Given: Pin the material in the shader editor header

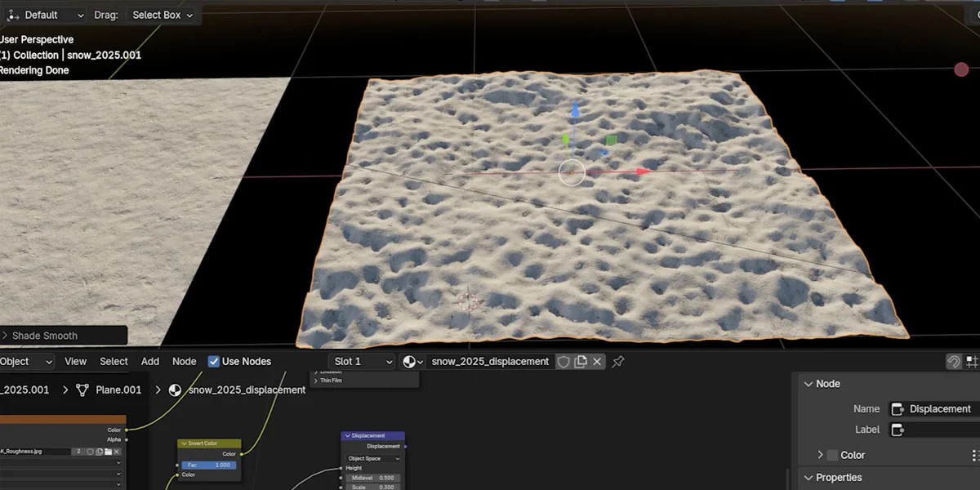Looking at the screenshot, I should coord(618,362).
